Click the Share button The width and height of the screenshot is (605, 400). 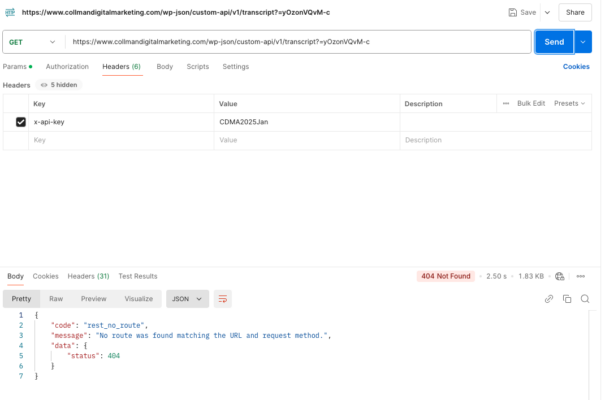click(x=575, y=12)
